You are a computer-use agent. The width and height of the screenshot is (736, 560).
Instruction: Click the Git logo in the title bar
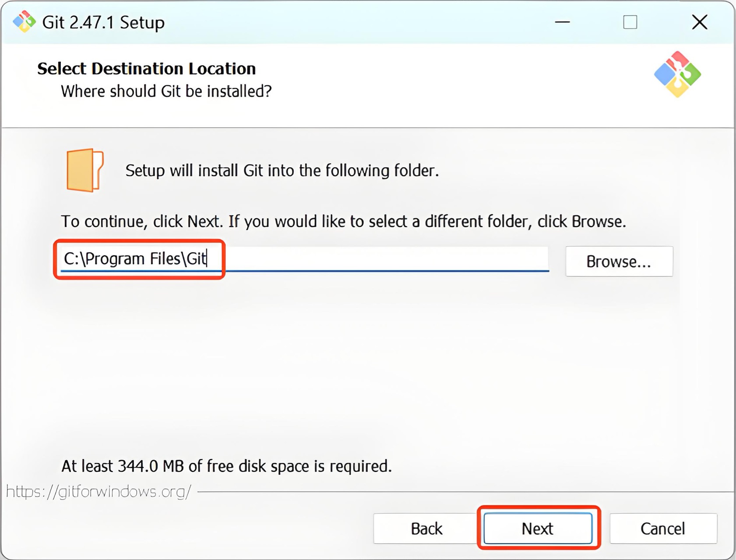[24, 22]
